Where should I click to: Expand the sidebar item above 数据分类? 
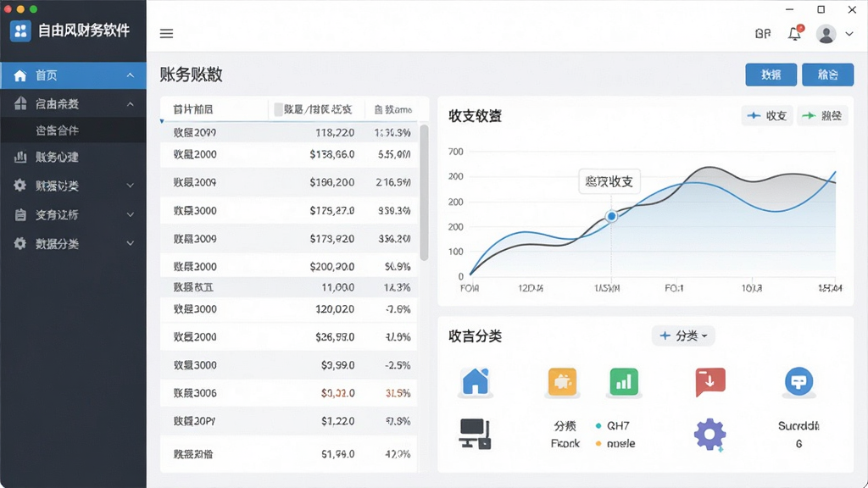point(130,214)
